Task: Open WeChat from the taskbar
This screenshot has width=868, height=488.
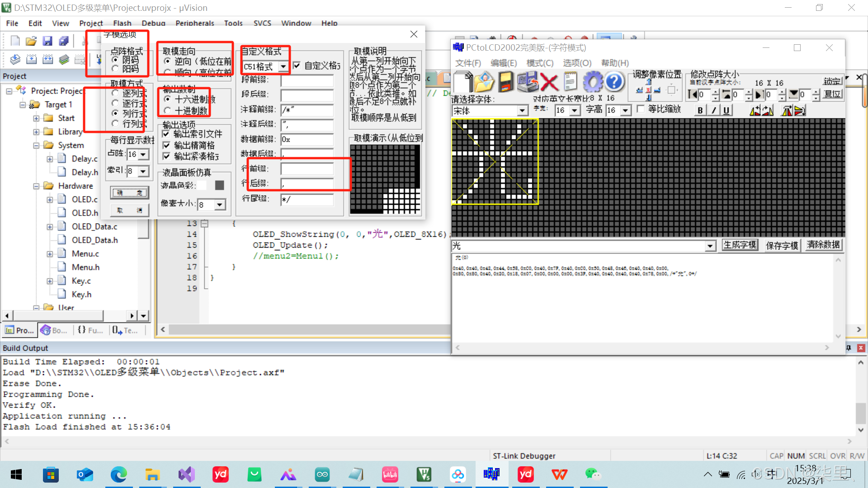Action: pos(593,474)
